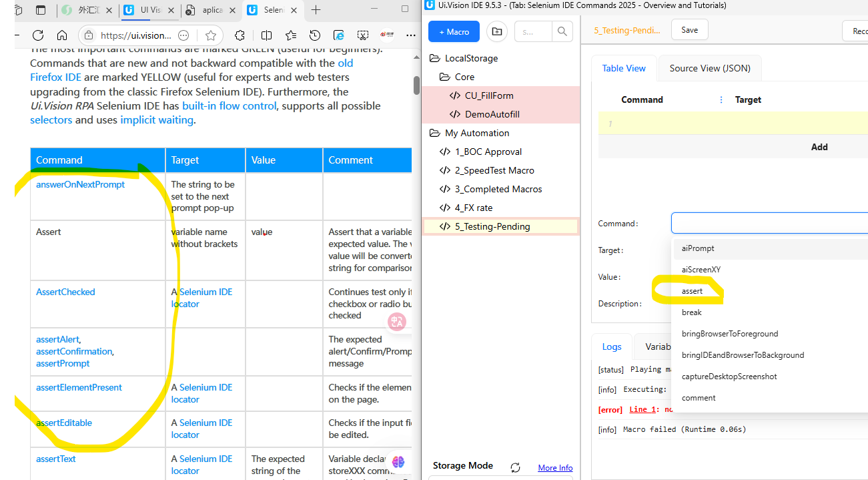Favorite this page with star icon
The image size is (868, 480).
pos(211,35)
